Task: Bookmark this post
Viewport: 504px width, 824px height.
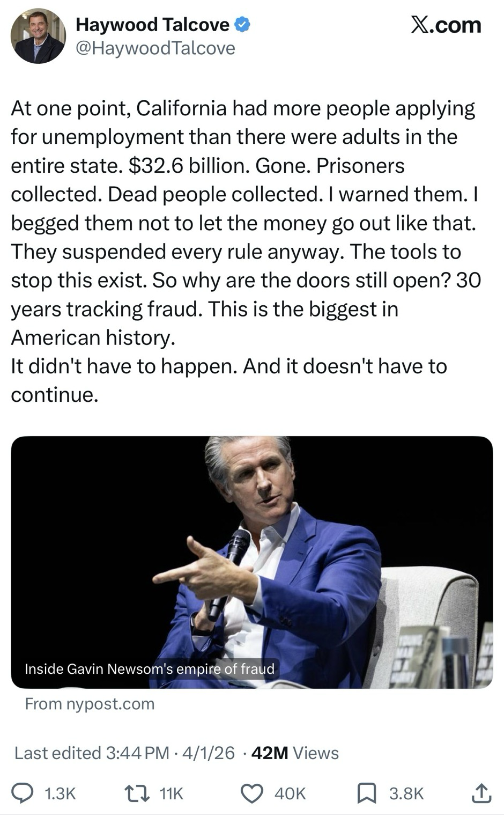Action: [x=367, y=793]
